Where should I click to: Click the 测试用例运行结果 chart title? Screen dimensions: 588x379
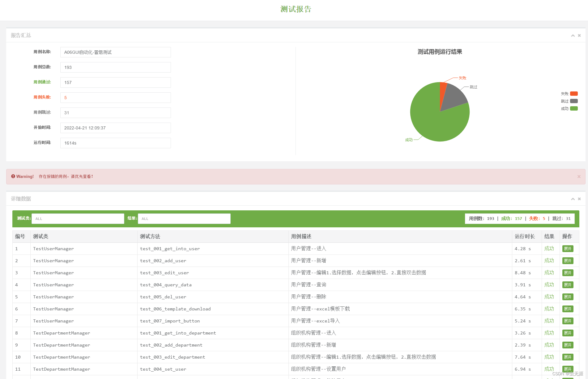440,52
